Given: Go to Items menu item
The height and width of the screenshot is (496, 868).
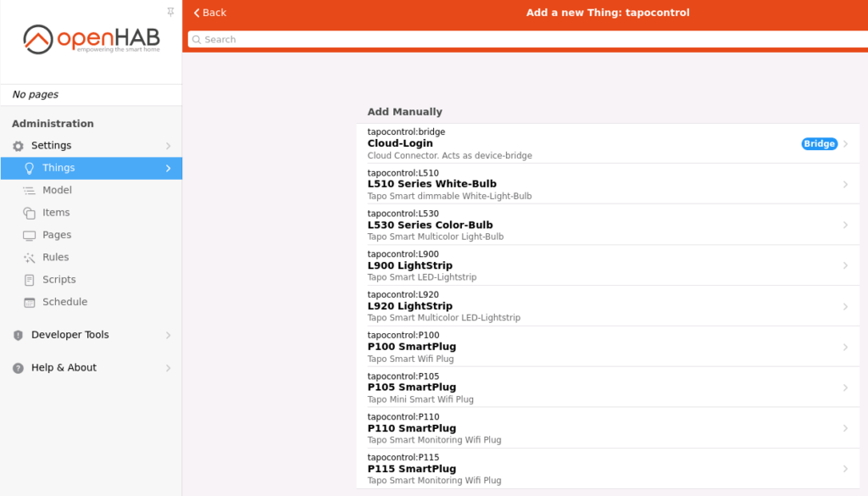Looking at the screenshot, I should point(92,213).
